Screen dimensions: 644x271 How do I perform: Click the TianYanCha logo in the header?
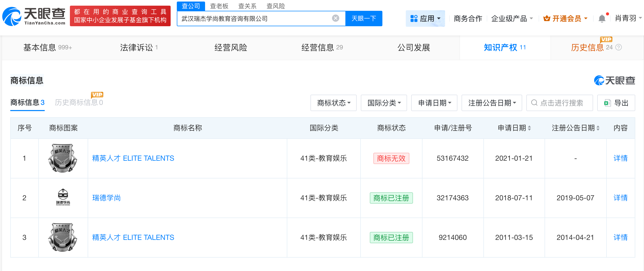34,16
